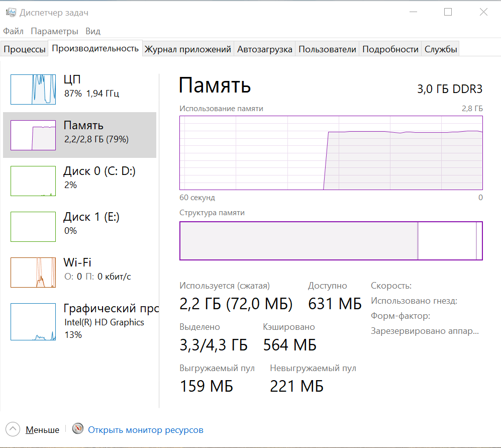
Task: Open the Вид menu
Action: [x=93, y=31]
